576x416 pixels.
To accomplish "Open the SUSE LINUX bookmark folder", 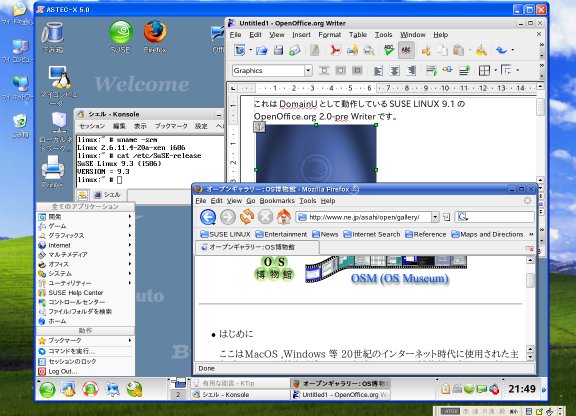I will point(225,234).
